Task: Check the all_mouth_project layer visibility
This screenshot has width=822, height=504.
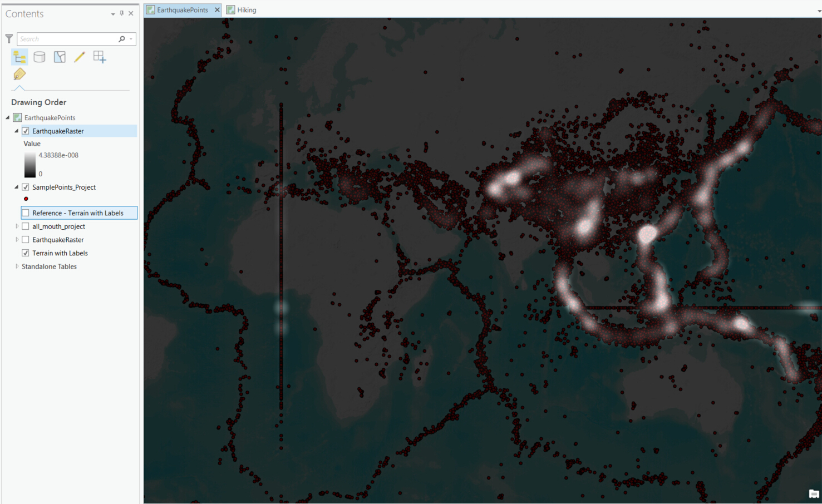Action: 26,226
